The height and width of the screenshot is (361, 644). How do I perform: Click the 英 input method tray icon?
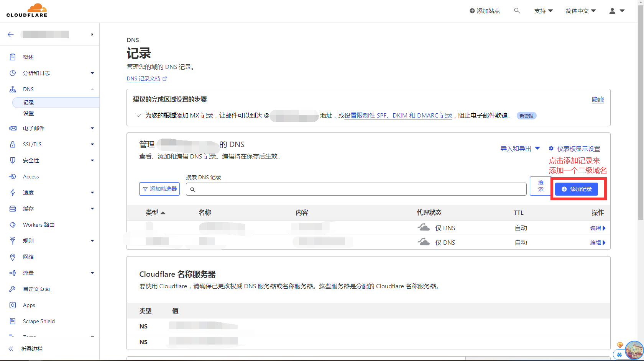pyautogui.click(x=619, y=355)
